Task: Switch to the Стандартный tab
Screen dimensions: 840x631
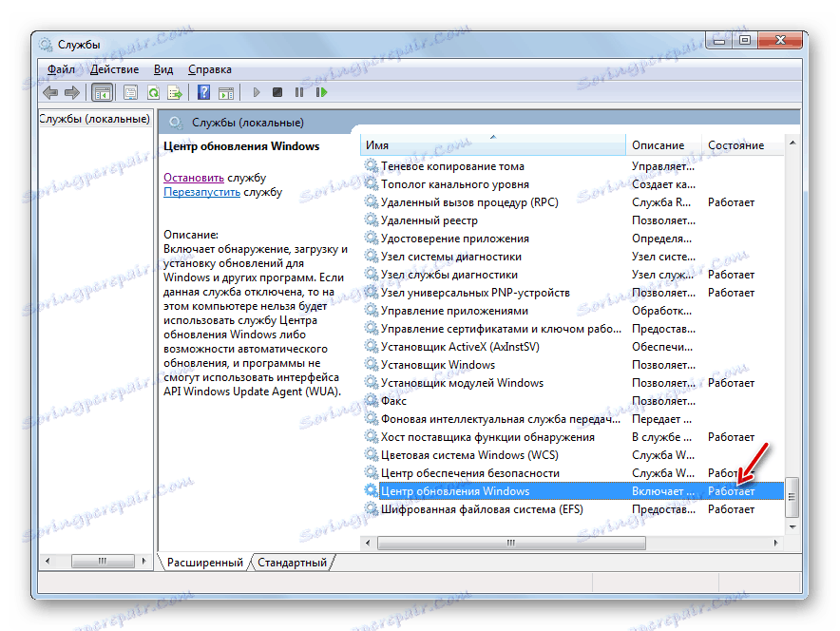Action: (x=292, y=563)
